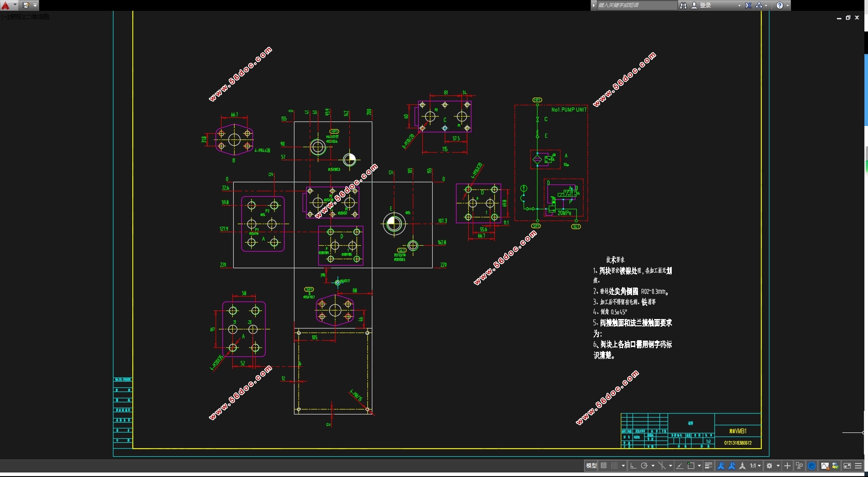Open workspace switching dropdown arrow

778,466
